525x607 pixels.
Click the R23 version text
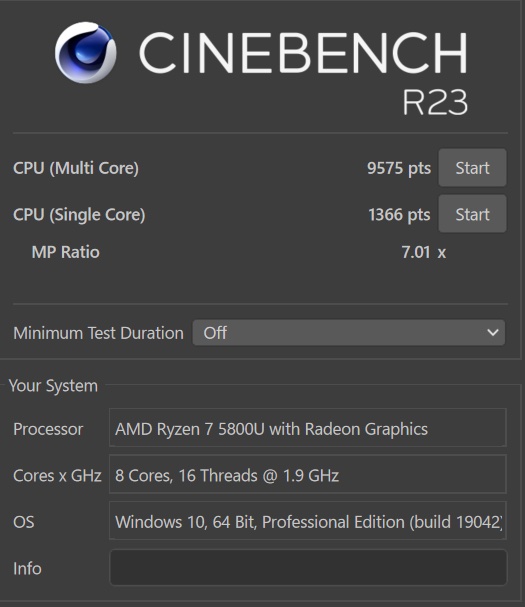[435, 102]
